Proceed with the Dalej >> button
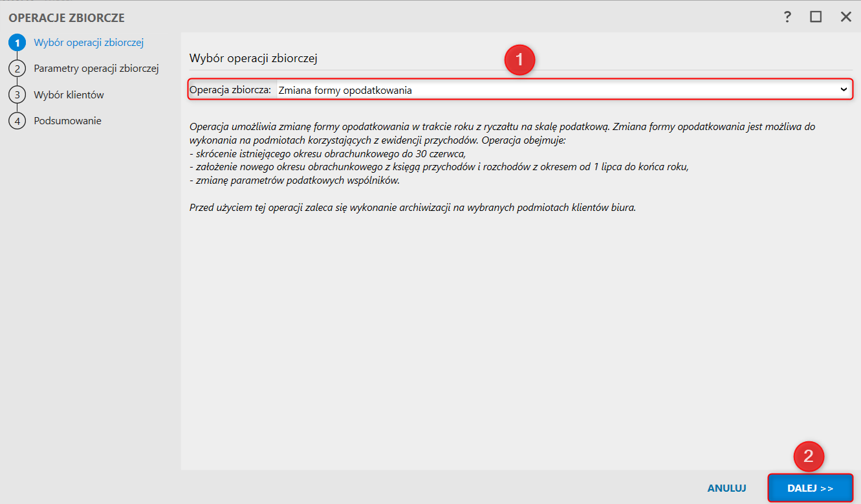861x504 pixels. click(x=811, y=488)
